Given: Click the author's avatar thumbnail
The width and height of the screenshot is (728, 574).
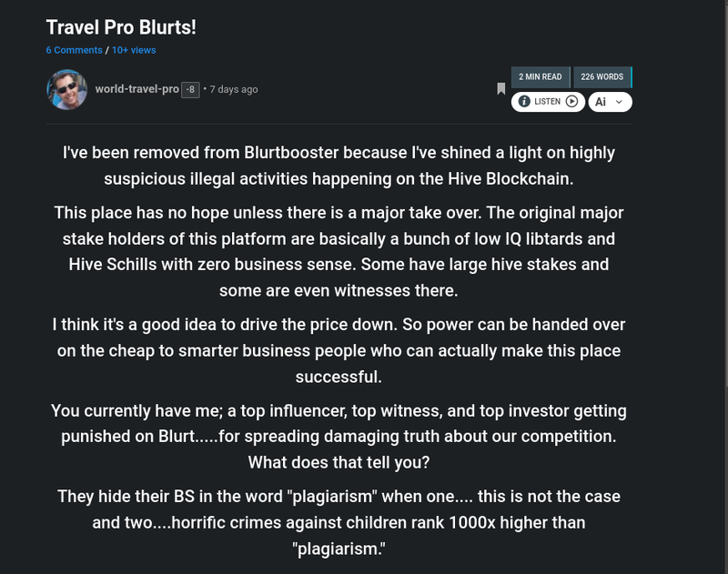Looking at the screenshot, I should tap(66, 89).
